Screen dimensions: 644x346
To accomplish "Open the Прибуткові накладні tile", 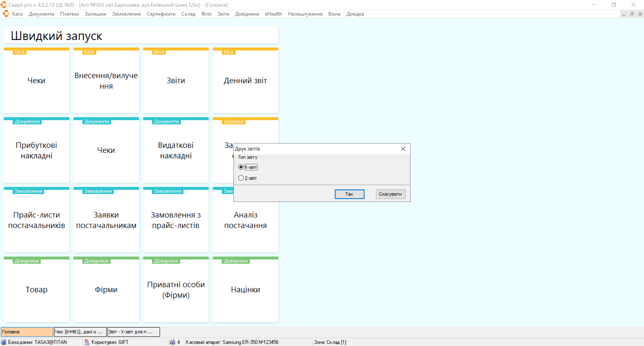I will click(x=37, y=150).
